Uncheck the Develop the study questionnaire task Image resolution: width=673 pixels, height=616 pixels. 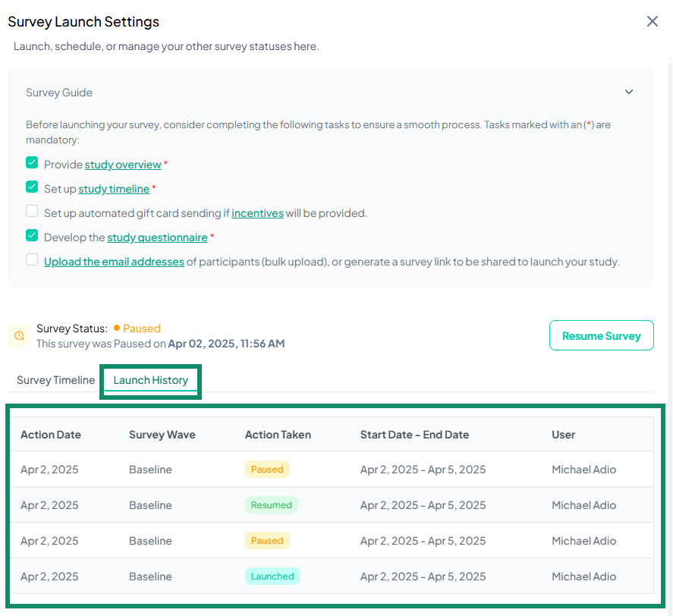coord(32,235)
